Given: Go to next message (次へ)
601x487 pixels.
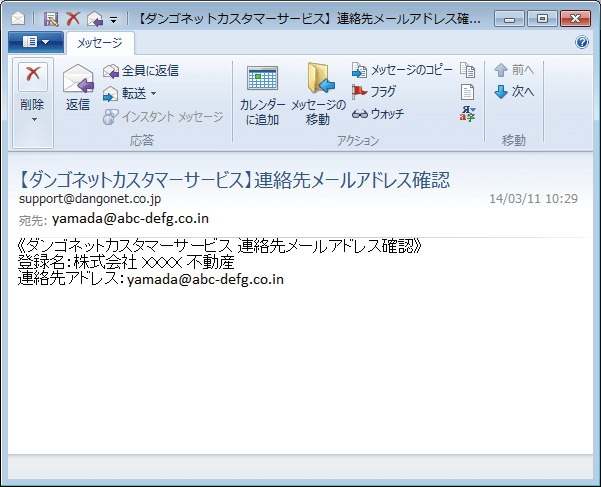Looking at the screenshot, I should [x=515, y=92].
